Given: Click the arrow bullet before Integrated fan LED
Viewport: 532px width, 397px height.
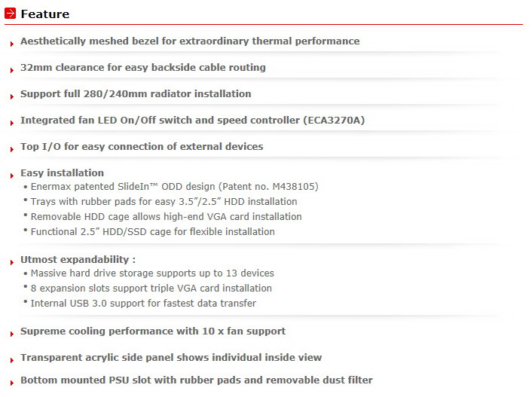Looking at the screenshot, I should [x=12, y=123].
